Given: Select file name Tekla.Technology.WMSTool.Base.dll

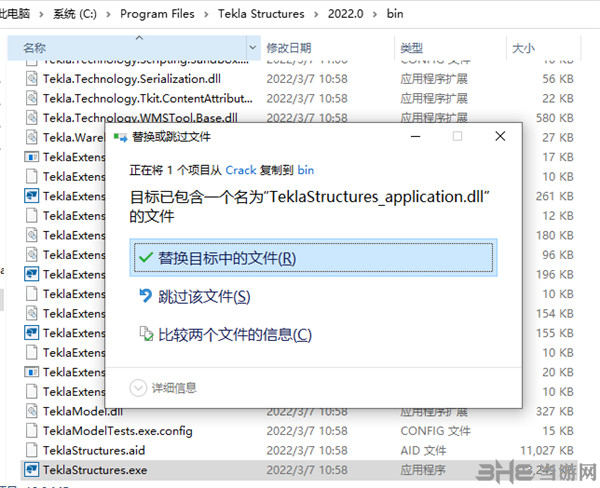Looking at the screenshot, I should coord(140,118).
